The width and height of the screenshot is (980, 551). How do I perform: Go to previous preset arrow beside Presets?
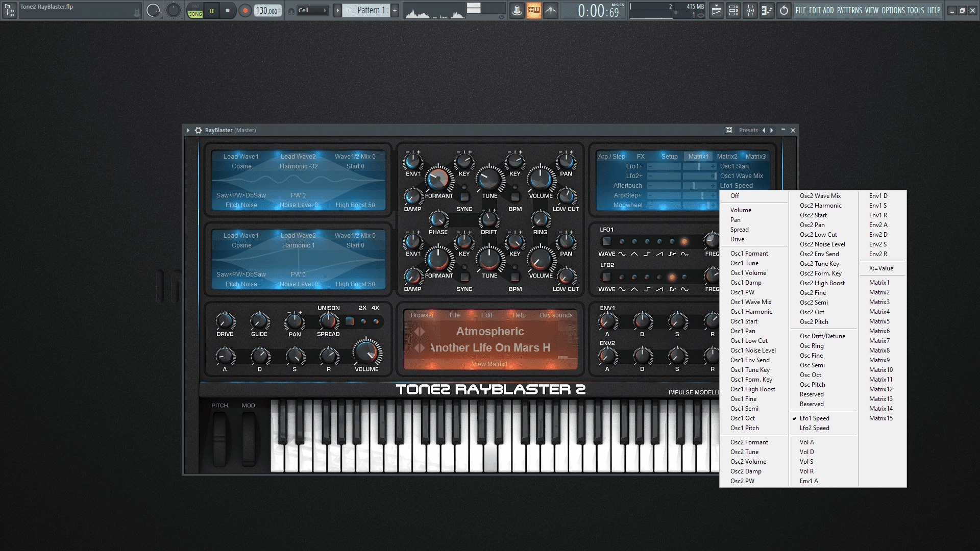coord(764,130)
